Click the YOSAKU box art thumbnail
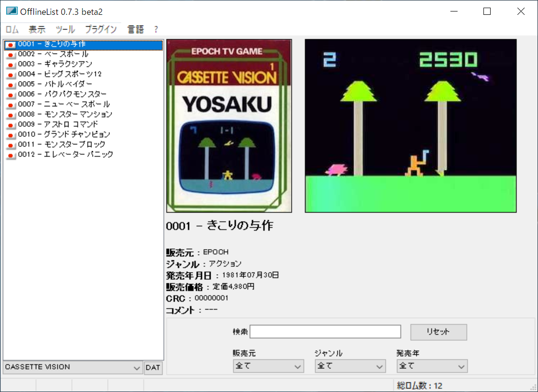Screen dimensions: 538x392 pos(229,126)
